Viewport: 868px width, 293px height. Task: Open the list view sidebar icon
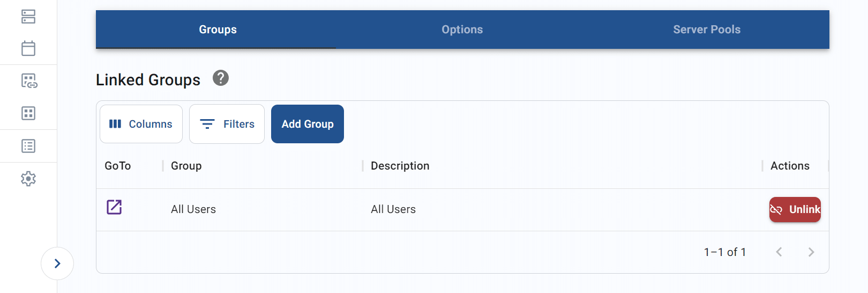[x=28, y=146]
